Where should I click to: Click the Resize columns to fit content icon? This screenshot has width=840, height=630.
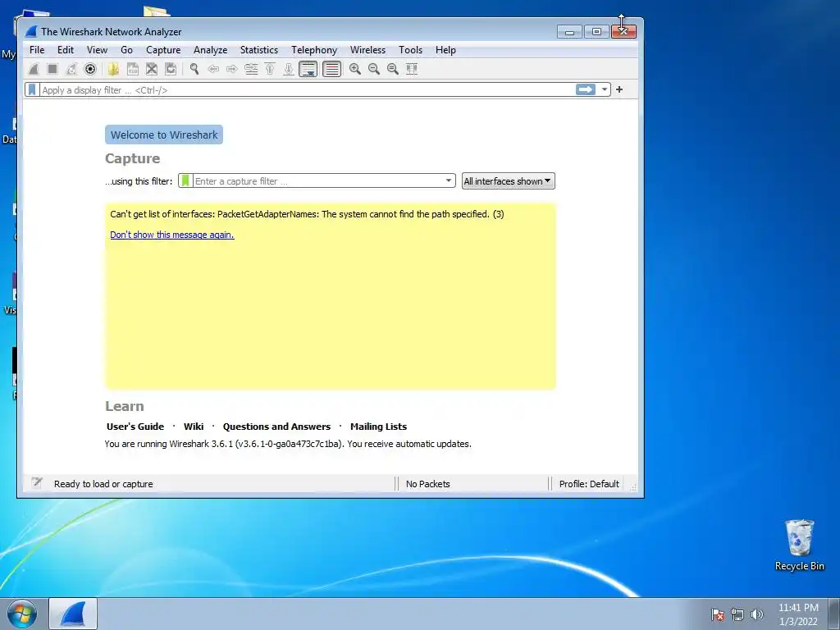[x=412, y=69]
